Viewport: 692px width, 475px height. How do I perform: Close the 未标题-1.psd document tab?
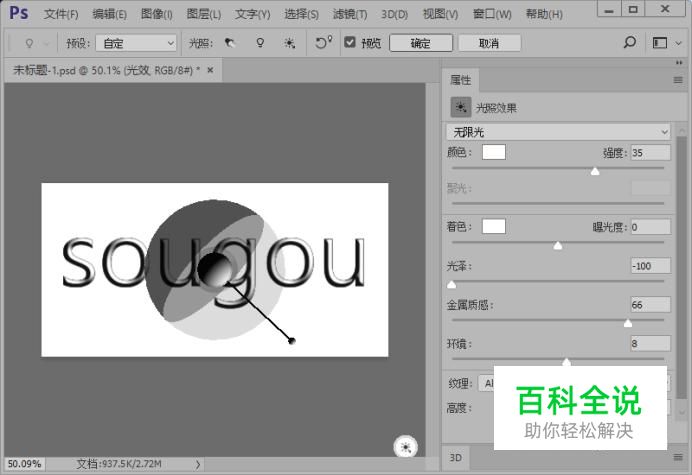pos(211,70)
